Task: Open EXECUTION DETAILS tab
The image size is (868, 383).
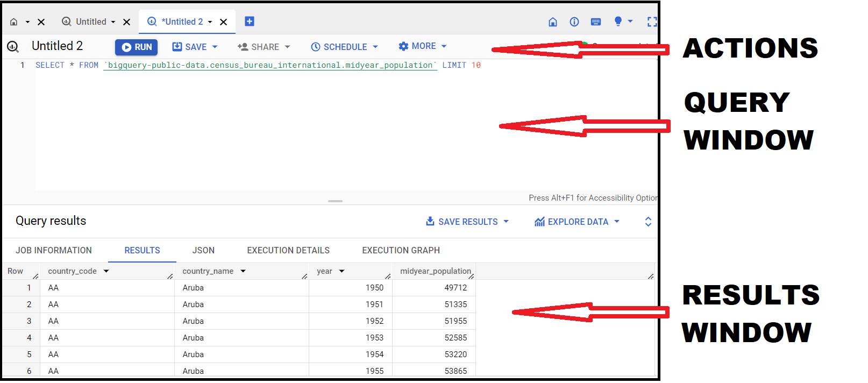Action: tap(288, 251)
